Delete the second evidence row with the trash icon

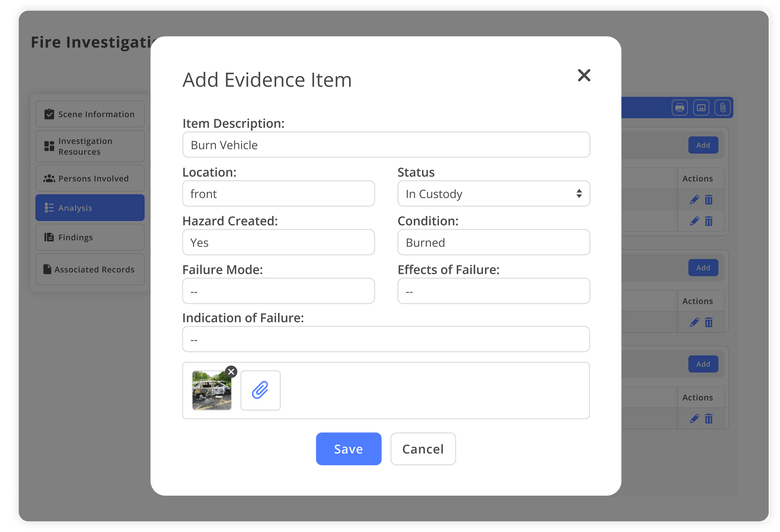[x=708, y=221]
